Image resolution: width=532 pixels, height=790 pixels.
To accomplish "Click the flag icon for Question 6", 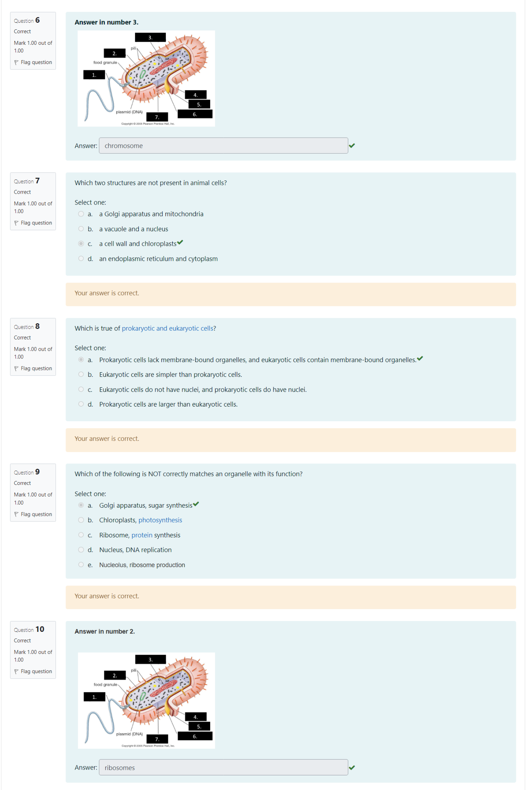I will [x=16, y=62].
